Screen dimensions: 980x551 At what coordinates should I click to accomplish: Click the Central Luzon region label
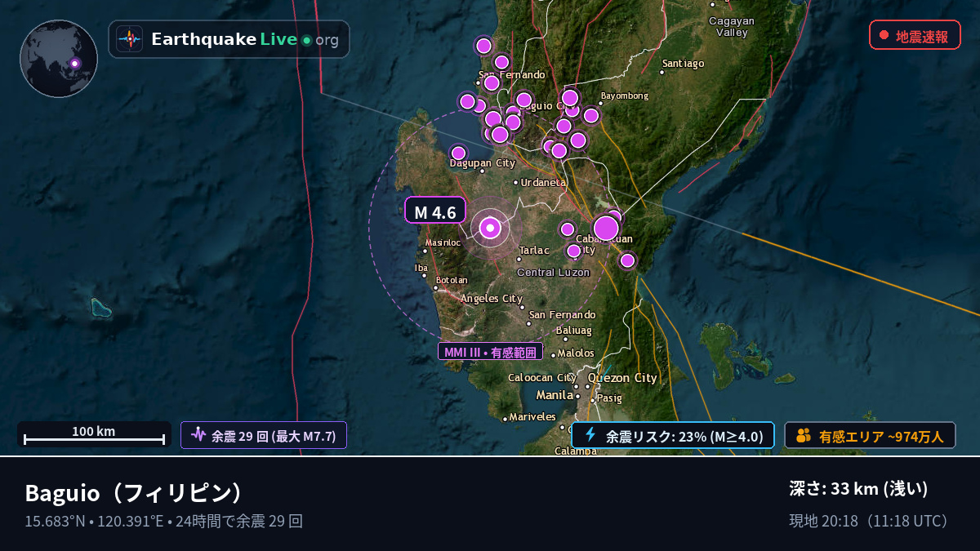553,272
